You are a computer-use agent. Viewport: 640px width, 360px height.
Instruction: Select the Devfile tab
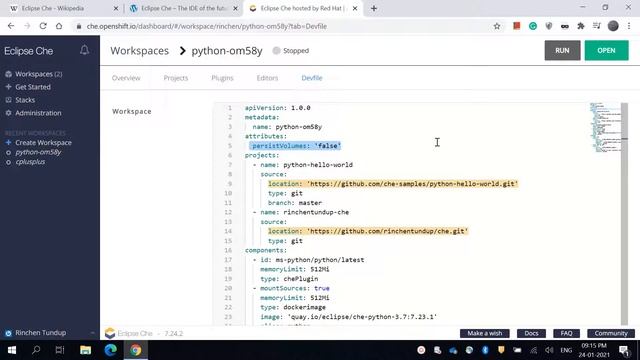(x=312, y=78)
